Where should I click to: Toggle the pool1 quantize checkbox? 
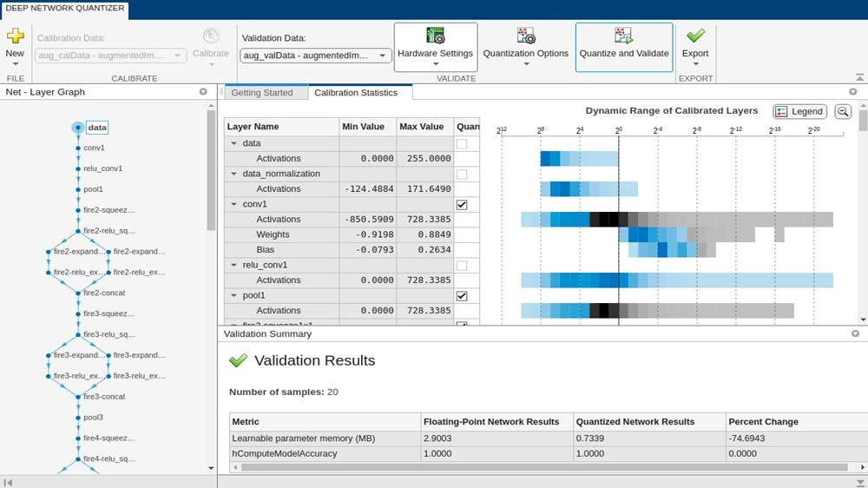coord(462,295)
